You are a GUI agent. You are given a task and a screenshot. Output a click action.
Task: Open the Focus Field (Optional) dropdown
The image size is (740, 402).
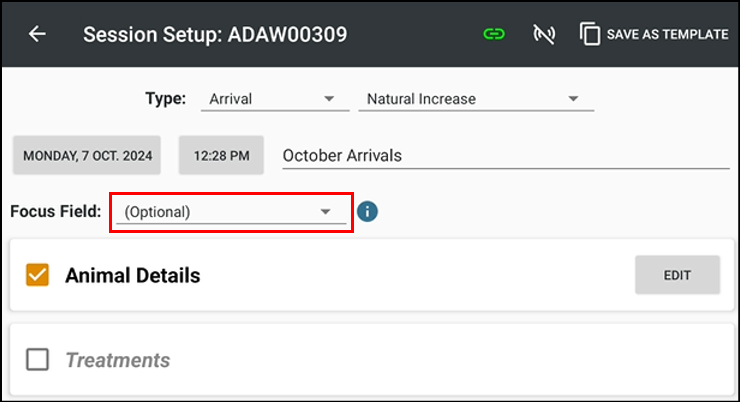230,212
